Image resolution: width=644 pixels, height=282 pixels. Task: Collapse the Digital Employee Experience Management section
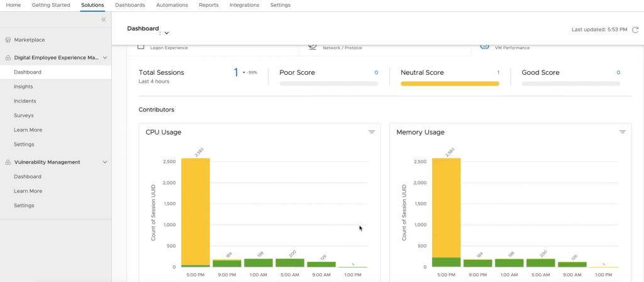coord(105,57)
